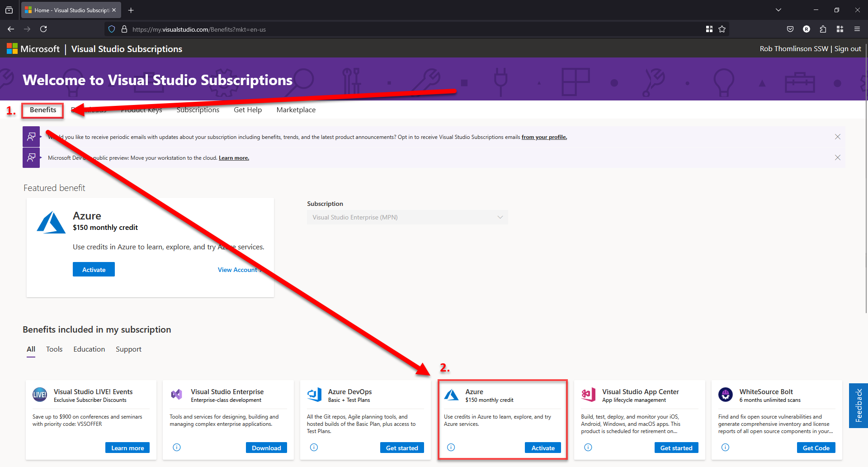
Task: Open the tracking protection shield icon
Action: pyautogui.click(x=112, y=29)
